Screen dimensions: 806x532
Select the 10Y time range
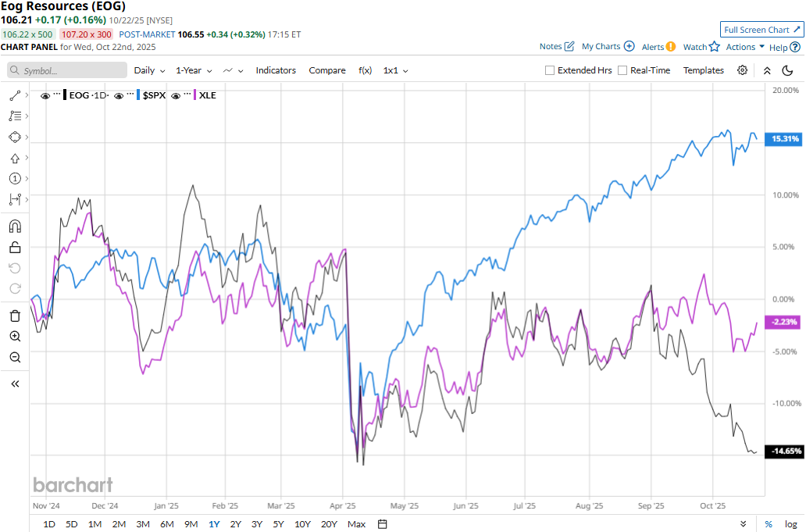pos(302,524)
